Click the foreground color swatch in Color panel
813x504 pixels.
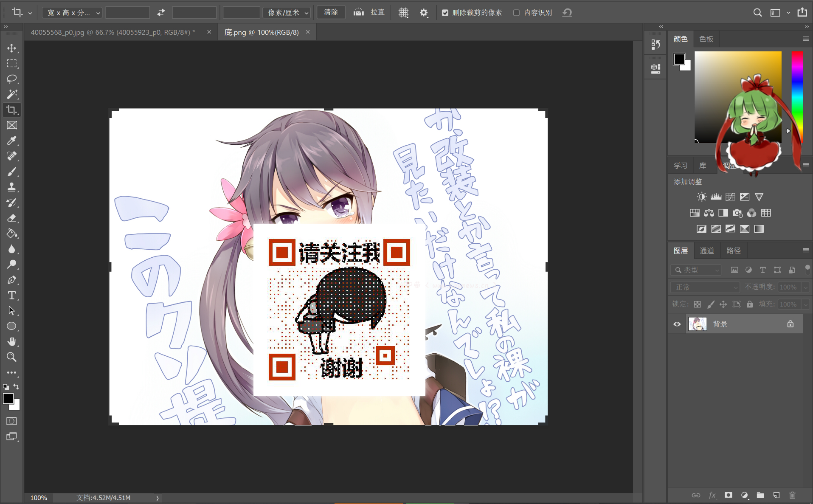coord(679,59)
